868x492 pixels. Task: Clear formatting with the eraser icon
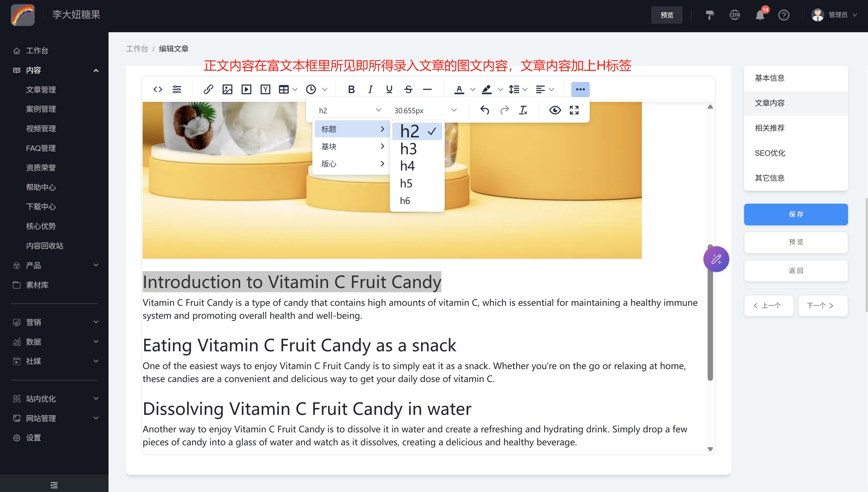coord(523,110)
